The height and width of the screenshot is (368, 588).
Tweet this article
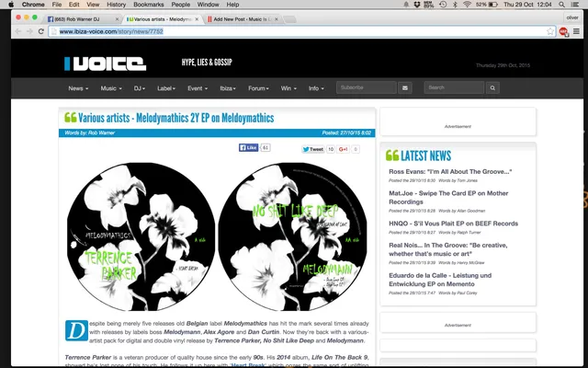pos(312,149)
